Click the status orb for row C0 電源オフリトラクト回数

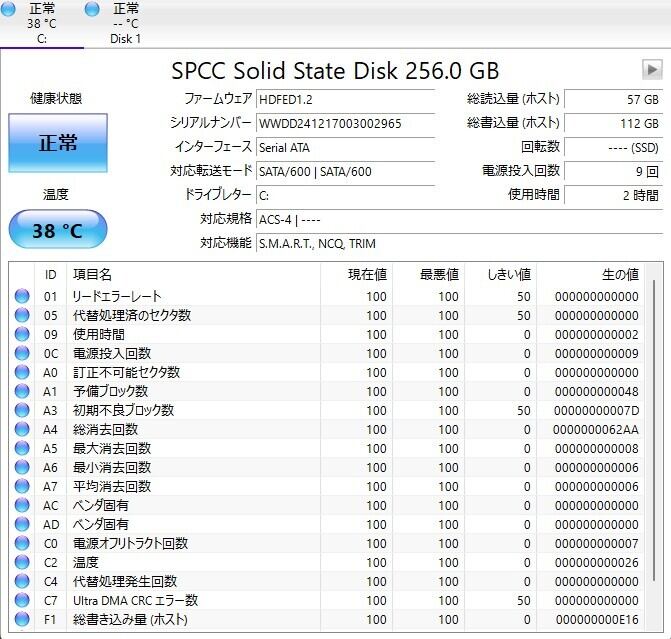click(x=22, y=543)
